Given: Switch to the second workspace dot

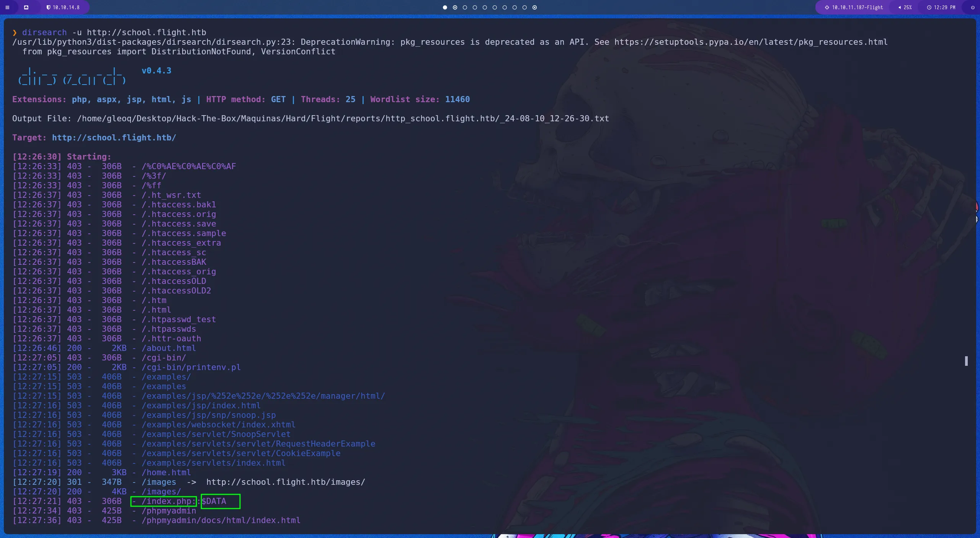Looking at the screenshot, I should point(455,7).
